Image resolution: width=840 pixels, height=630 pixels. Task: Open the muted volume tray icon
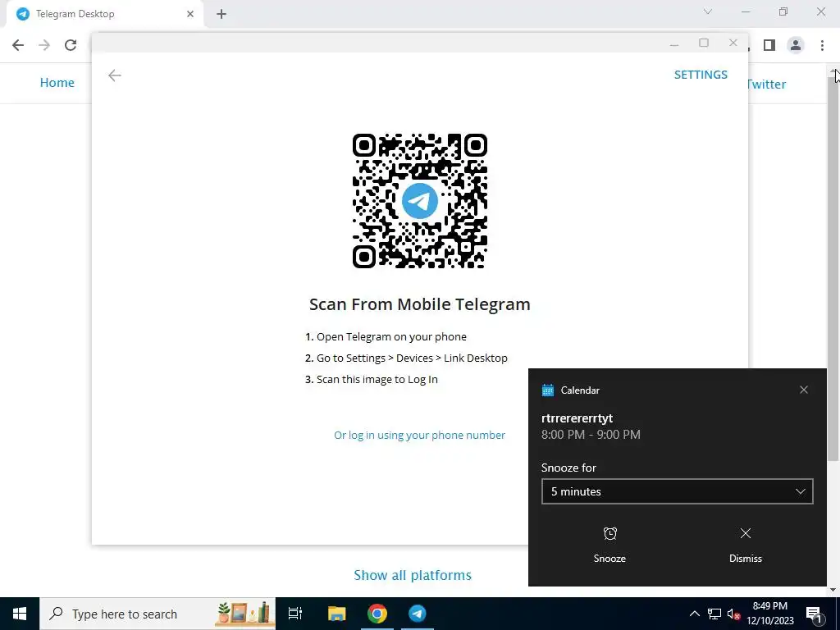point(733,614)
